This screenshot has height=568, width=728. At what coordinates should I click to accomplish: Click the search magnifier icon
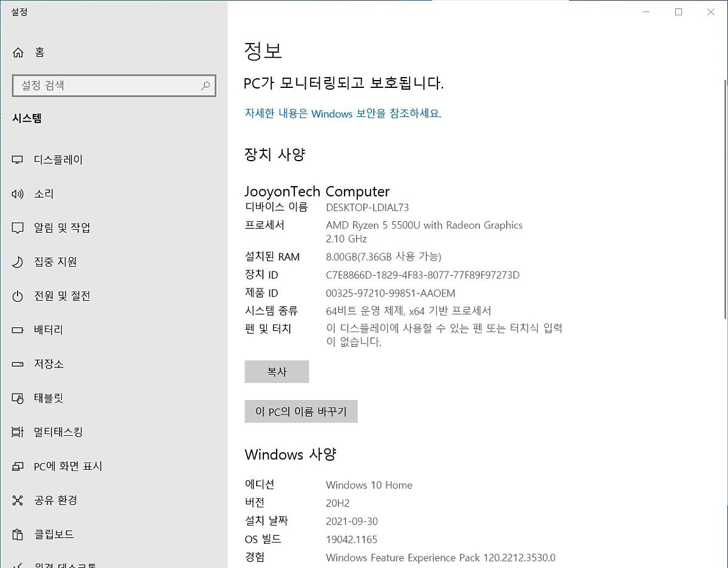206,85
